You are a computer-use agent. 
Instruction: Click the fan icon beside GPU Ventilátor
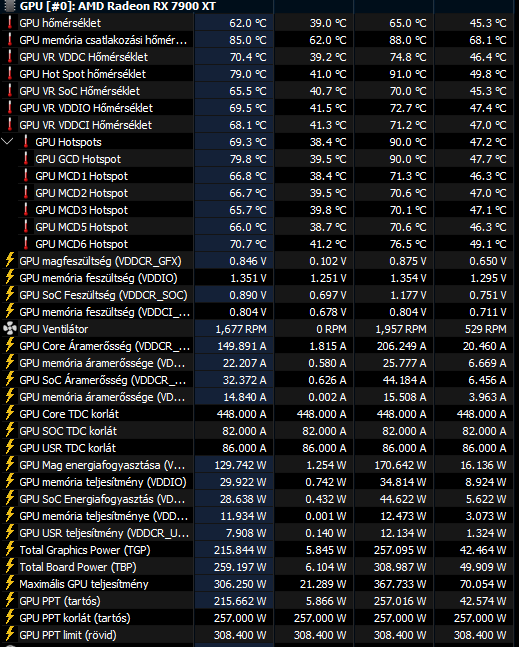[9, 329]
